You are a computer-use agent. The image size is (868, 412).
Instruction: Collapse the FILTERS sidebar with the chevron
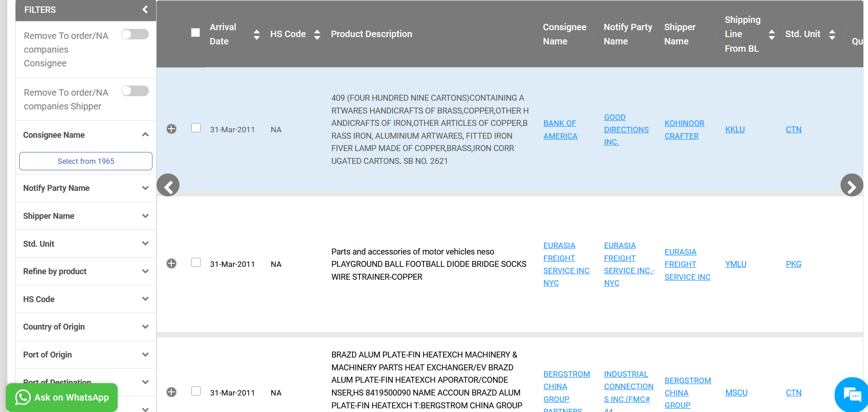pyautogui.click(x=145, y=9)
